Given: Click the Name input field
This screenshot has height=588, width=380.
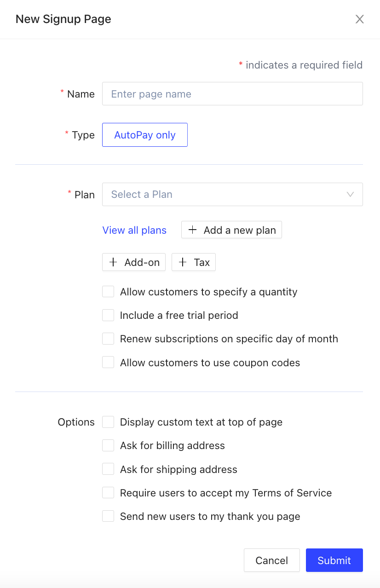Looking at the screenshot, I should pos(232,94).
